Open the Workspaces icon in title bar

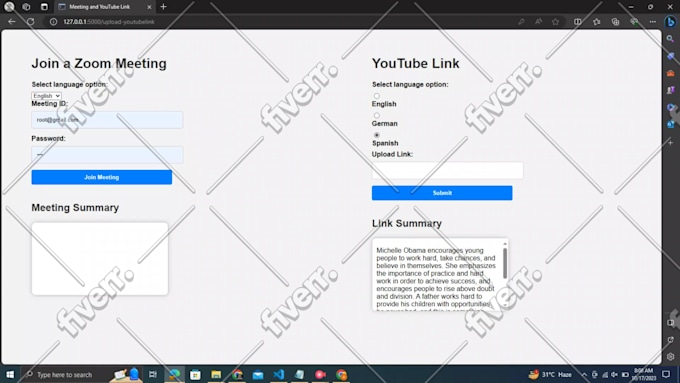[x=26, y=7]
